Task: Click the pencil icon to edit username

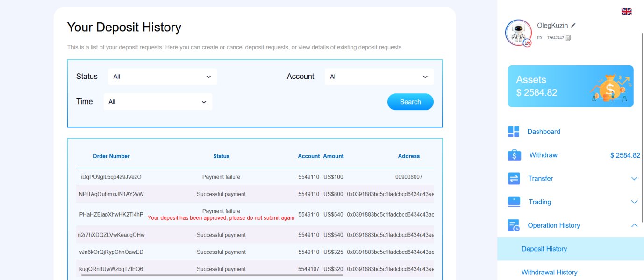Action: 573,25
